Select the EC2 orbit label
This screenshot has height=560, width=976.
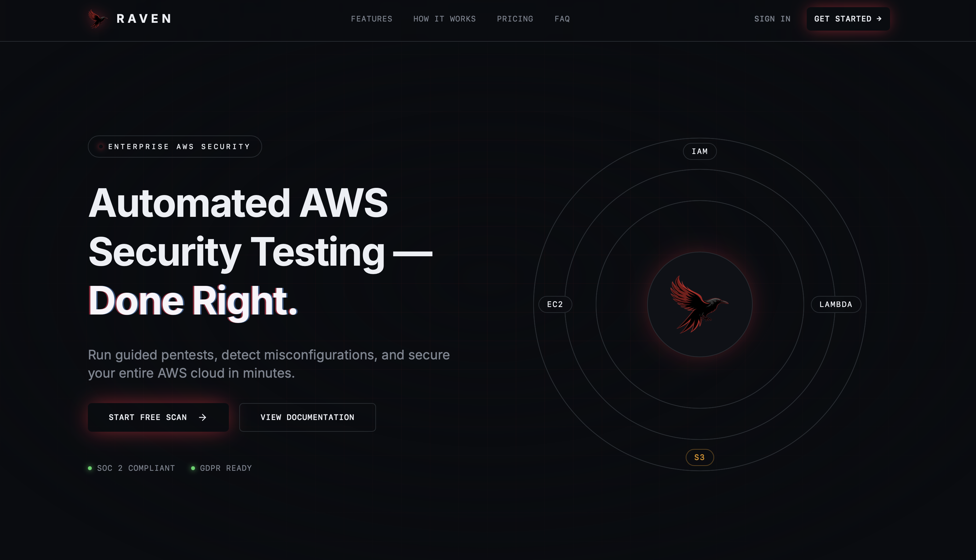click(555, 304)
